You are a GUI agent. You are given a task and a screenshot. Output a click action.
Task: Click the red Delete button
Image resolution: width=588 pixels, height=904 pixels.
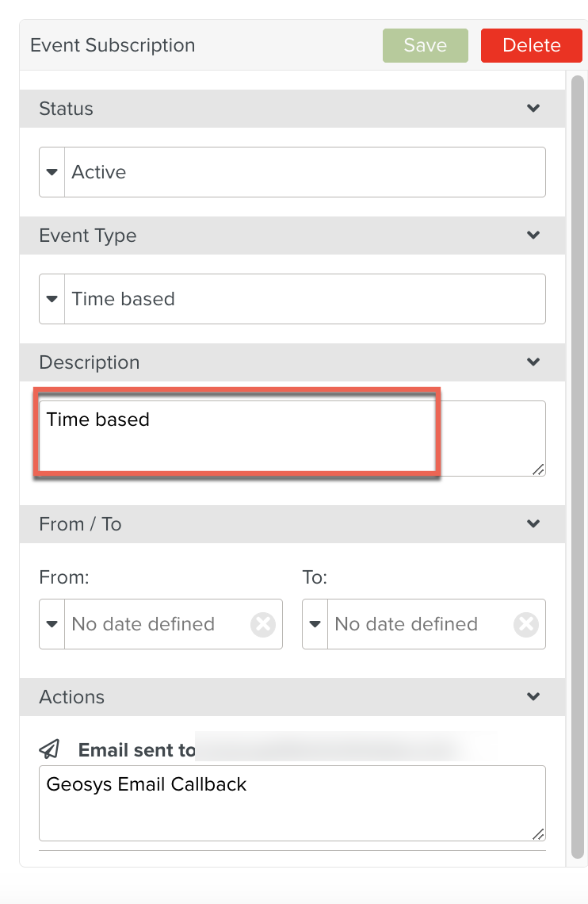click(531, 45)
